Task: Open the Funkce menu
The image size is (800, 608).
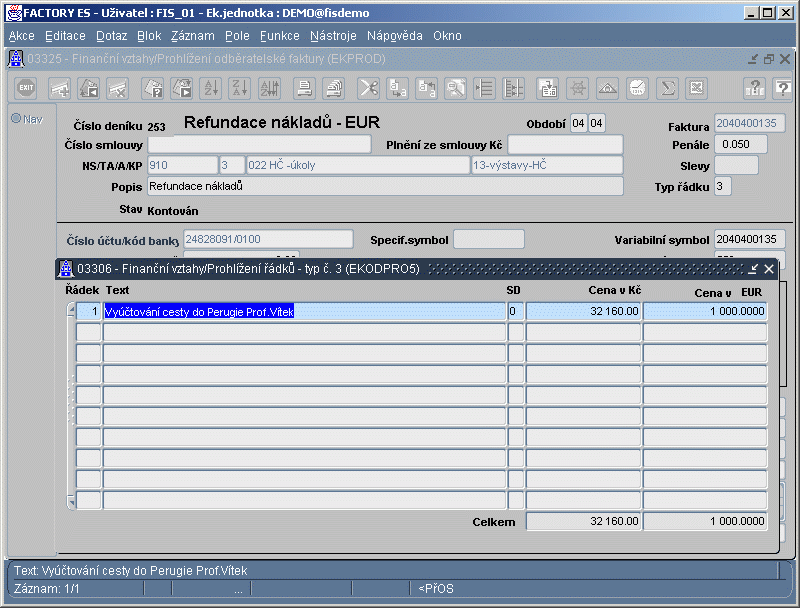Action: pos(280,36)
